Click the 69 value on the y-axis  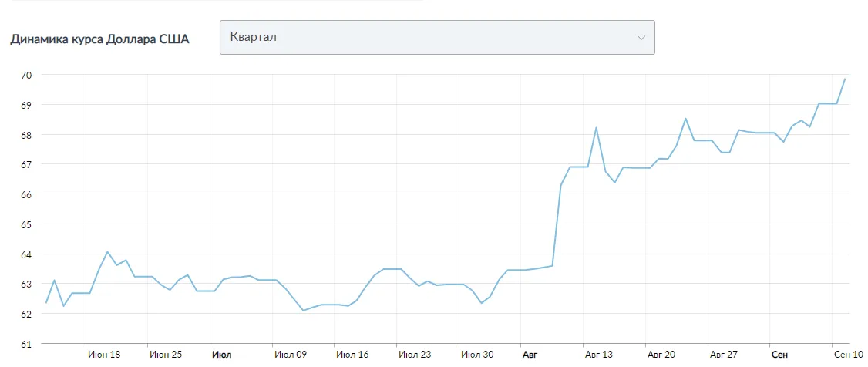(26, 105)
